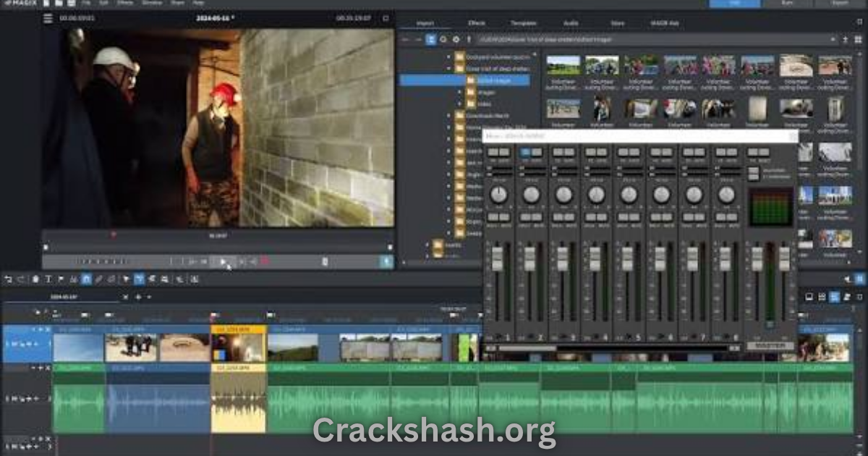This screenshot has height=456, width=868.
Task: Click the preview monitor fullscreen square icon
Action: [386, 18]
